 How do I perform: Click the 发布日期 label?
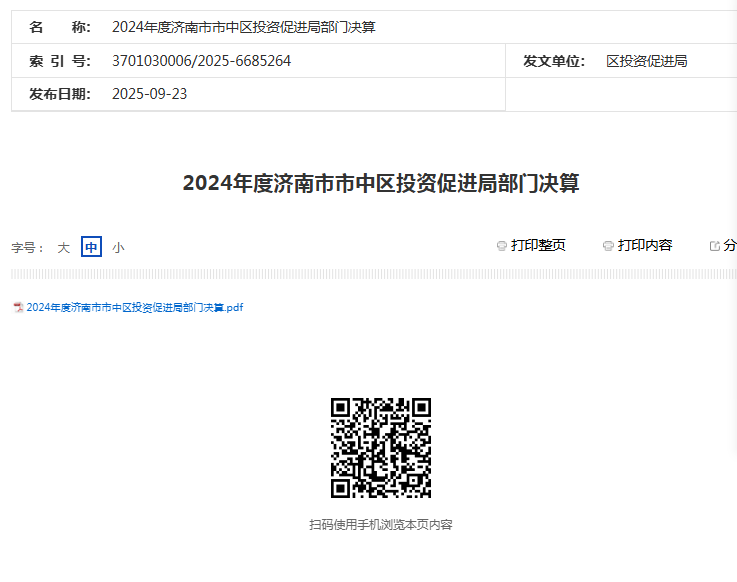tap(60, 94)
